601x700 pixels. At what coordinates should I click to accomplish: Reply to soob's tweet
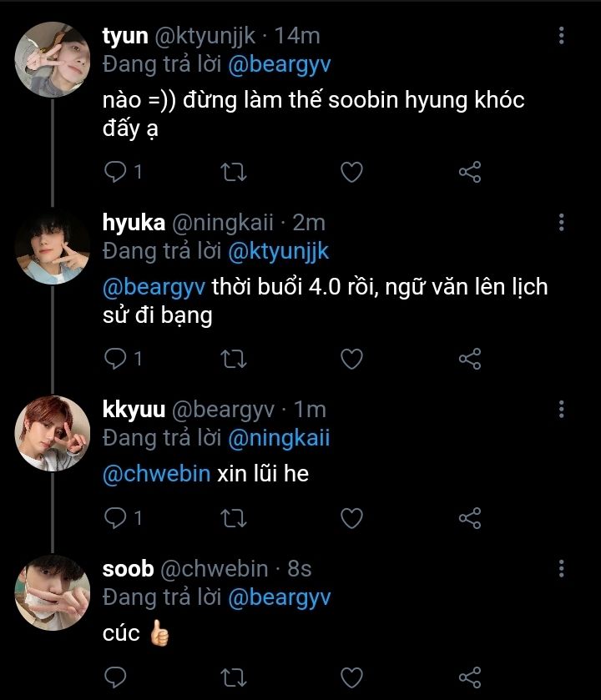116,677
